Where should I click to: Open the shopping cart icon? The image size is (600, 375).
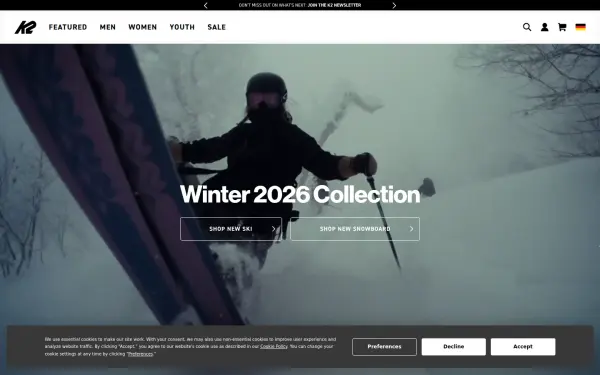point(562,27)
